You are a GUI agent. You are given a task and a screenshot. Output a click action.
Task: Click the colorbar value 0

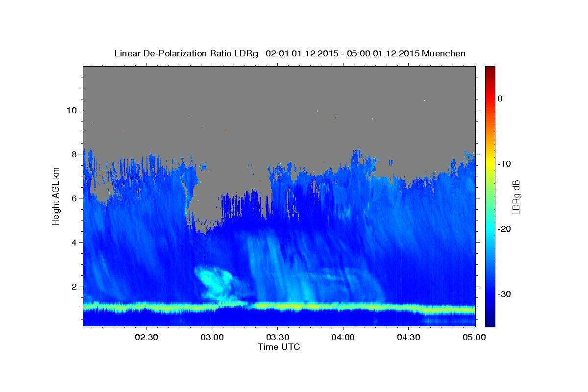point(500,98)
